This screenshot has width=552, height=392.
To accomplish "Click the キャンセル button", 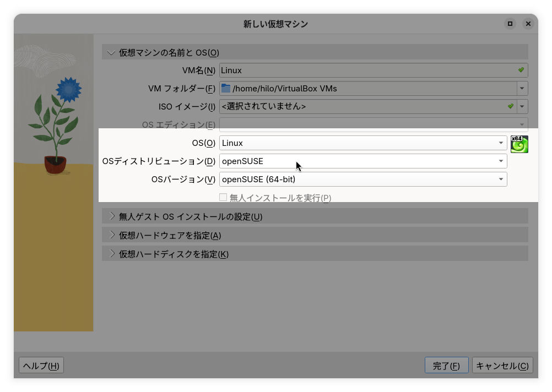I will click(502, 366).
